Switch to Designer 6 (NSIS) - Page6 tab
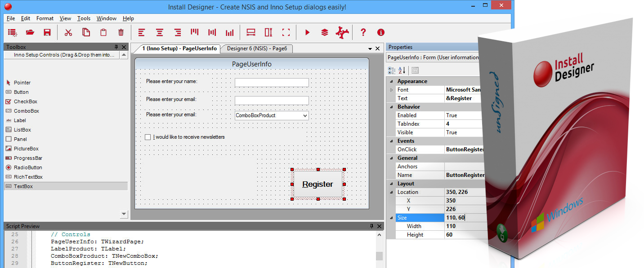Viewport: 644px width, 268px height. [257, 48]
